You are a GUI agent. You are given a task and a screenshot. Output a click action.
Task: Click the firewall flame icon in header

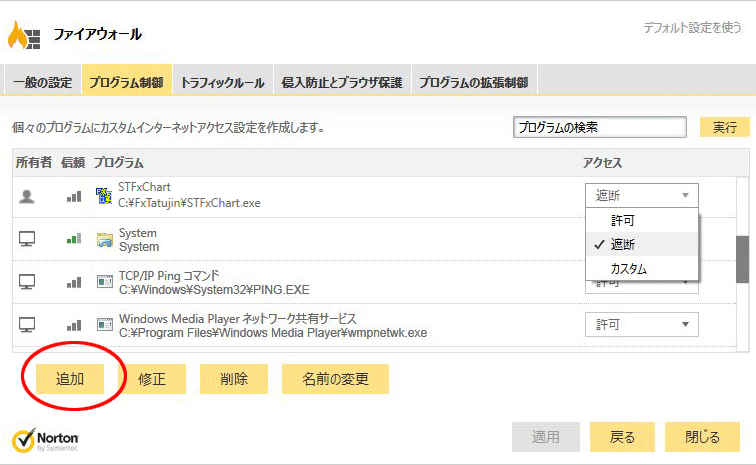point(23,35)
